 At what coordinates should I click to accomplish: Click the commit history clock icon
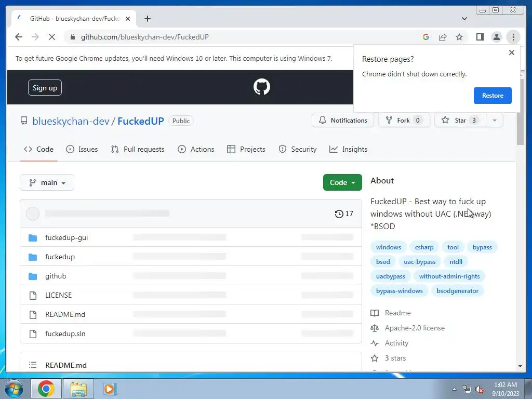(339, 214)
